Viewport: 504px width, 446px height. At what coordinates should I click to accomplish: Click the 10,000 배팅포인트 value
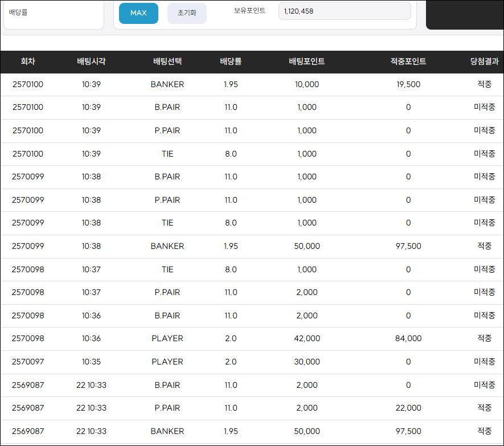(x=307, y=84)
